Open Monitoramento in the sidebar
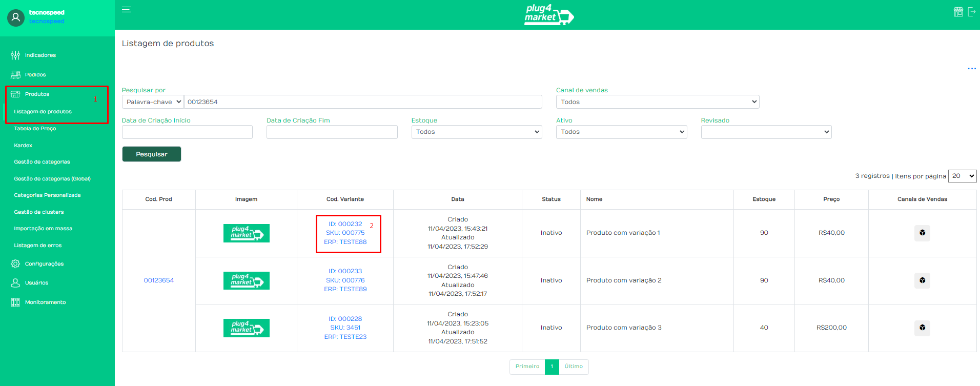Image resolution: width=980 pixels, height=386 pixels. (45, 302)
